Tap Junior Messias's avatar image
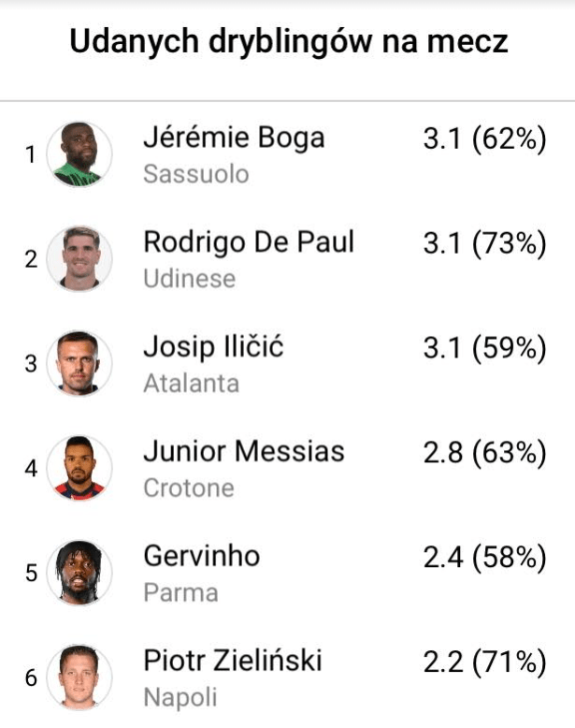 (79, 468)
